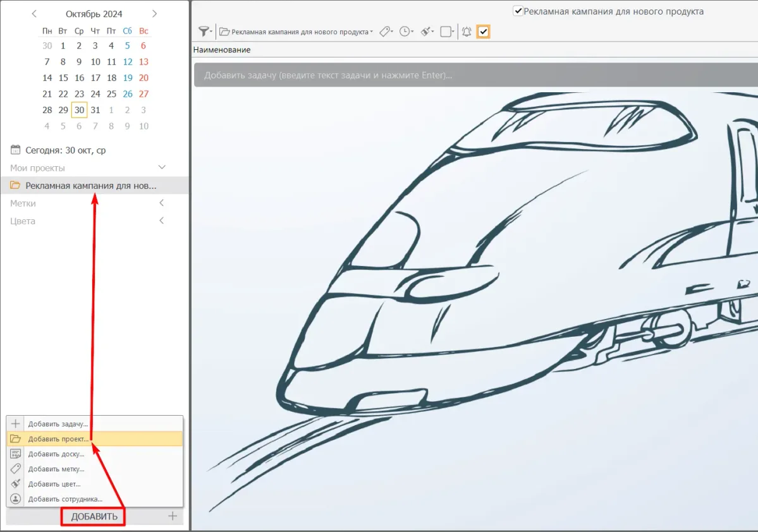The width and height of the screenshot is (758, 532).
Task: Collapse the Мои проекты section
Action: click(x=162, y=167)
